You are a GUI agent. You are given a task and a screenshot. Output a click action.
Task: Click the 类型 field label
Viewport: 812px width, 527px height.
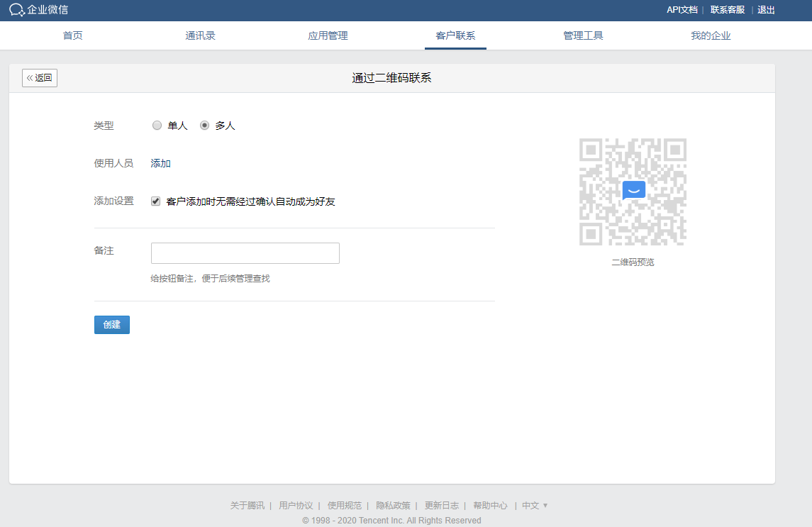click(104, 126)
